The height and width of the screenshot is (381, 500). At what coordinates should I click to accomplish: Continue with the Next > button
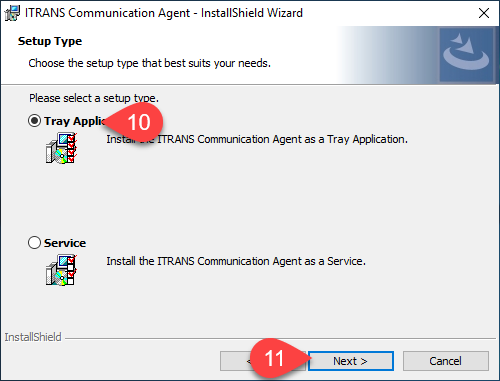351,361
